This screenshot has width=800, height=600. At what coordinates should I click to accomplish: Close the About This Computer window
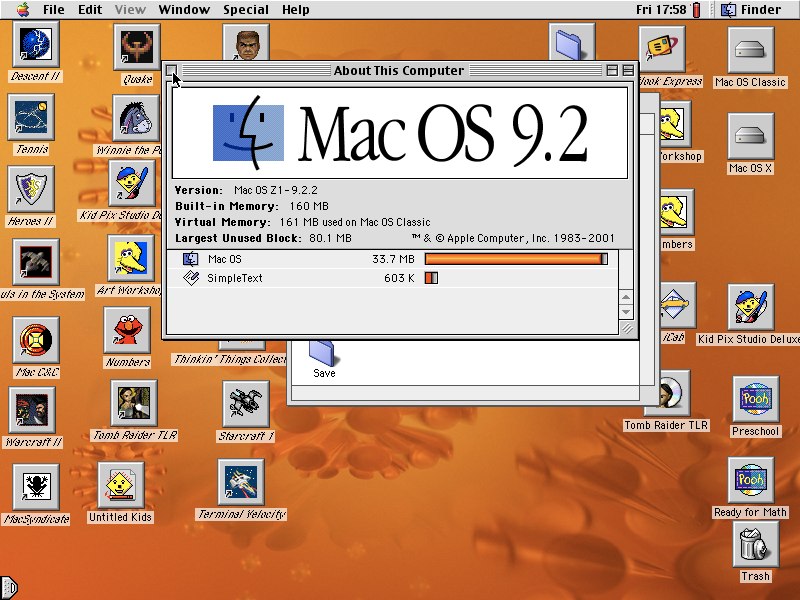pos(171,70)
